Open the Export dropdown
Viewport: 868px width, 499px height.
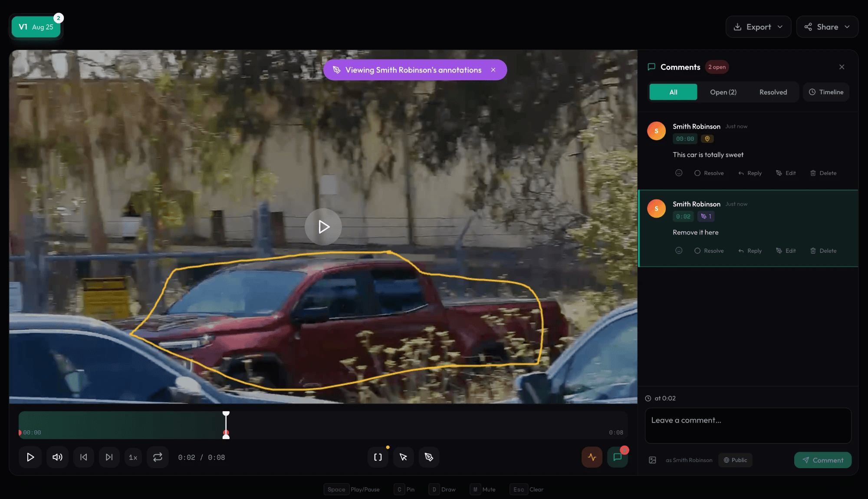758,27
